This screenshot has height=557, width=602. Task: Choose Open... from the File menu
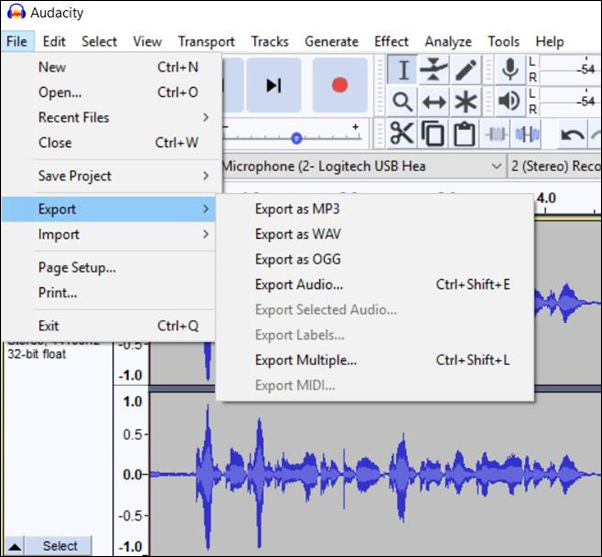point(112,93)
